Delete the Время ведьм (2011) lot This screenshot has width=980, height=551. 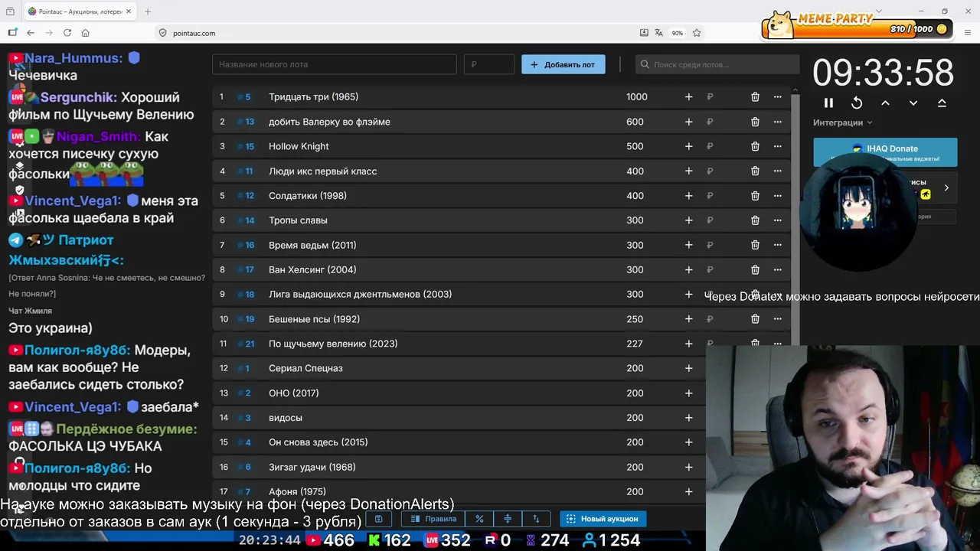click(x=755, y=245)
